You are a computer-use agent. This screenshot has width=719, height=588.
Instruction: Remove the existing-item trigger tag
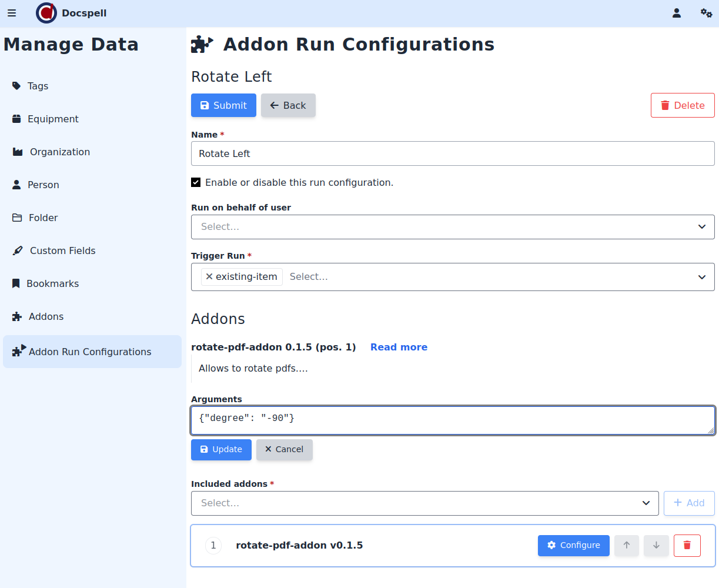point(209,277)
